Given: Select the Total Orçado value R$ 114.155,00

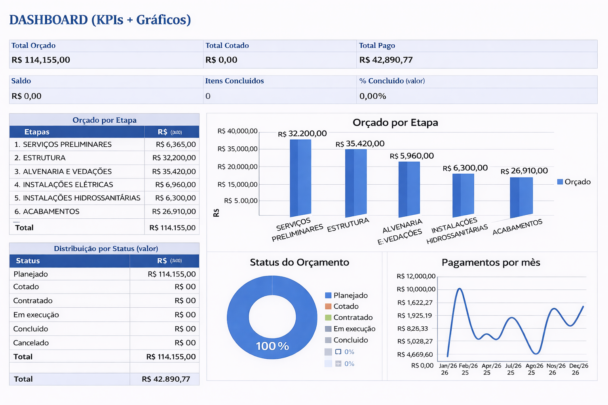Looking at the screenshot, I should [x=41, y=60].
